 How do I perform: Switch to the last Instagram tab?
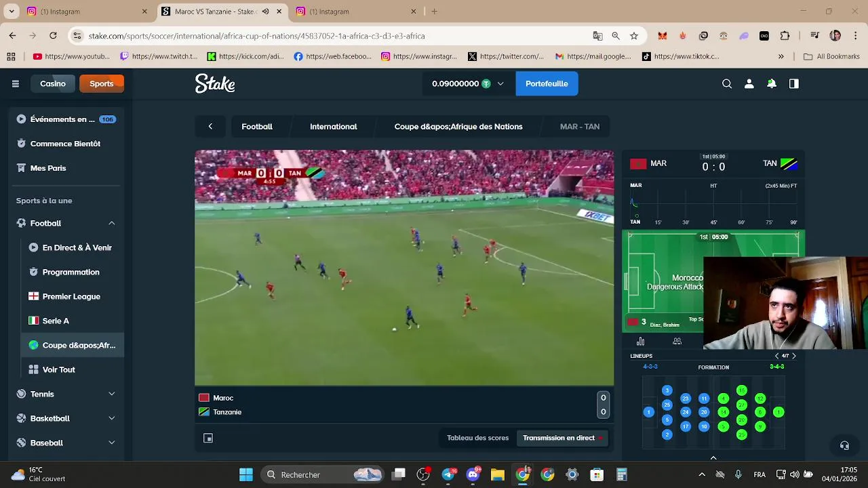[356, 12]
